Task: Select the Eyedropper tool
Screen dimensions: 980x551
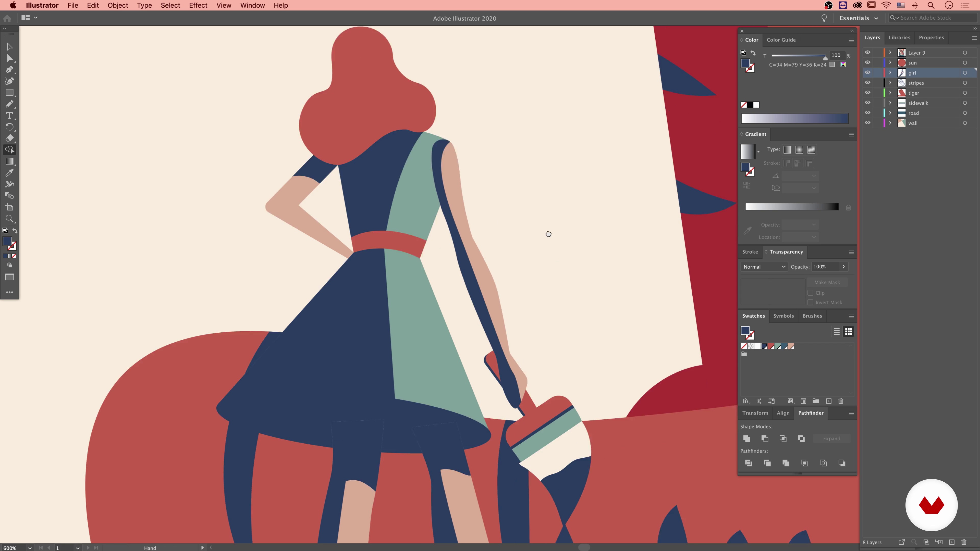Action: [9, 173]
